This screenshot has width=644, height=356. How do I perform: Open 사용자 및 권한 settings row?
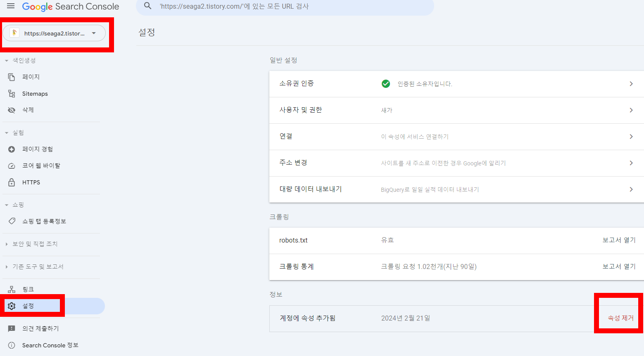pyautogui.click(x=454, y=110)
